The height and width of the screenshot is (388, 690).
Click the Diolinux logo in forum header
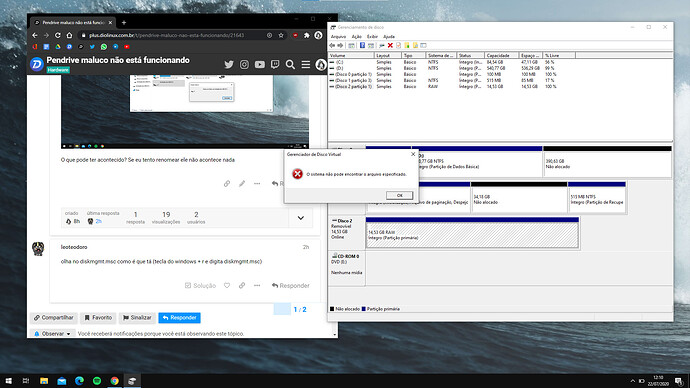37,64
